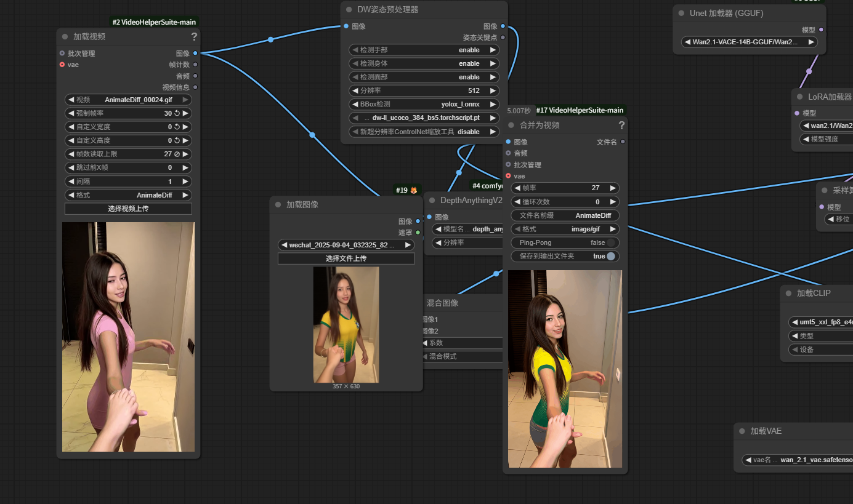This screenshot has width=853, height=504.
Task: Increase 帧率 27 with its right arrow
Action: pos(613,188)
